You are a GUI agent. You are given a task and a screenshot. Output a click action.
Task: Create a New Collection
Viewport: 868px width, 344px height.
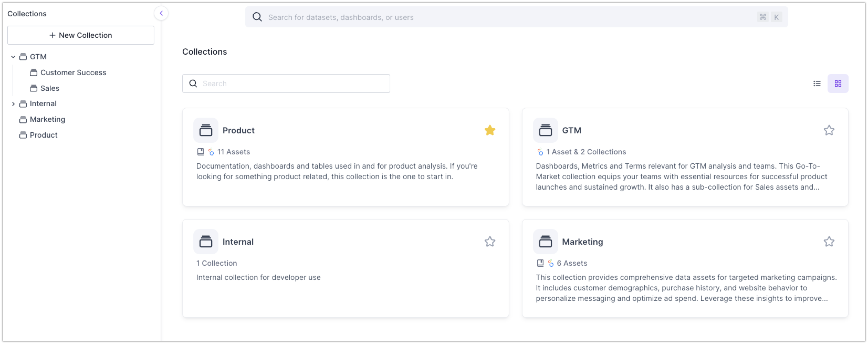(81, 35)
